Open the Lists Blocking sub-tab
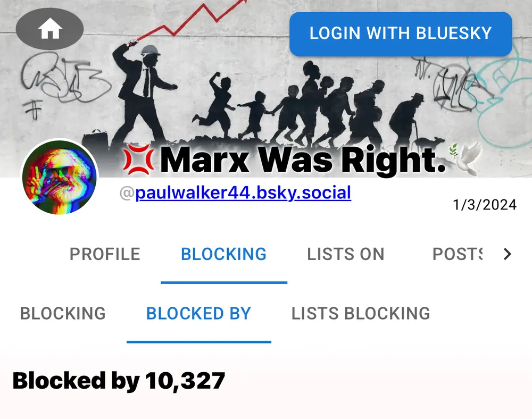 click(x=361, y=314)
